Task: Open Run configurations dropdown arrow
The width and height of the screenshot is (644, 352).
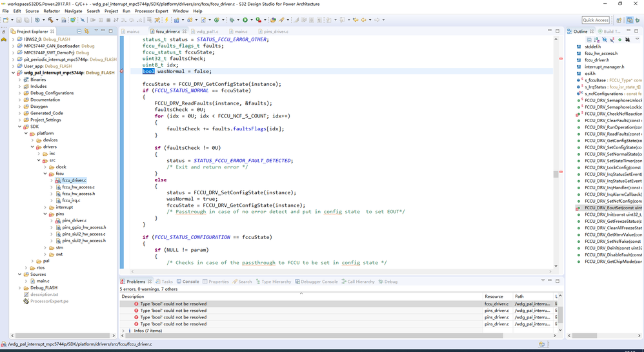Action: coord(251,20)
